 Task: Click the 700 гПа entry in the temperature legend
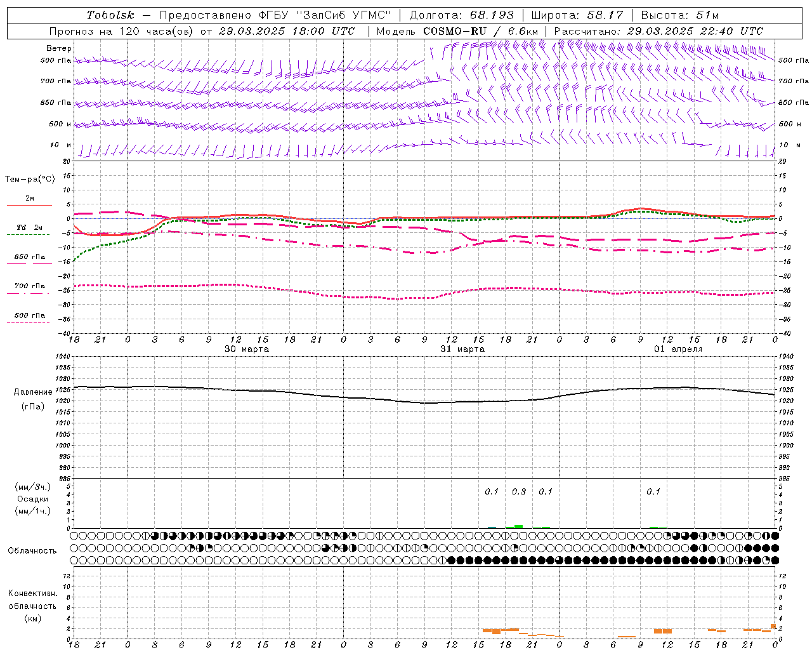(x=30, y=286)
